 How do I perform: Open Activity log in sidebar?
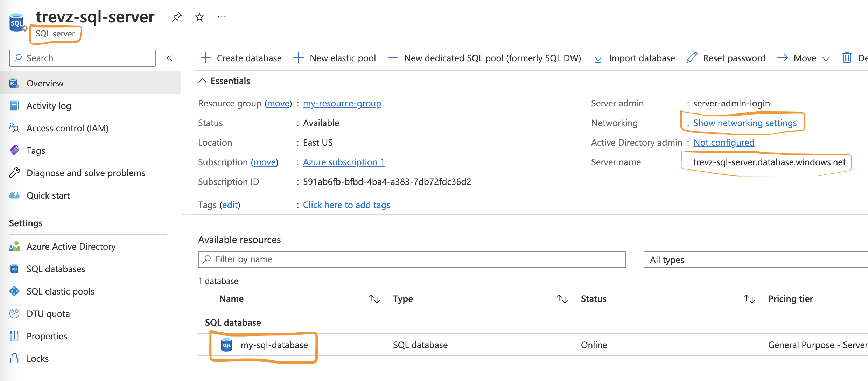pyautogui.click(x=49, y=106)
